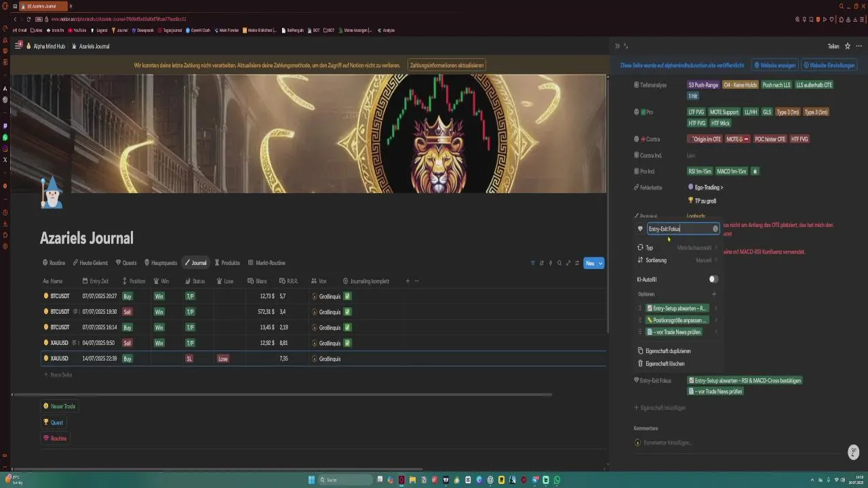This screenshot has height=488, width=868.
Task: Open the Typ Mehrfachauswahl submenu
Action: pyautogui.click(x=677, y=248)
